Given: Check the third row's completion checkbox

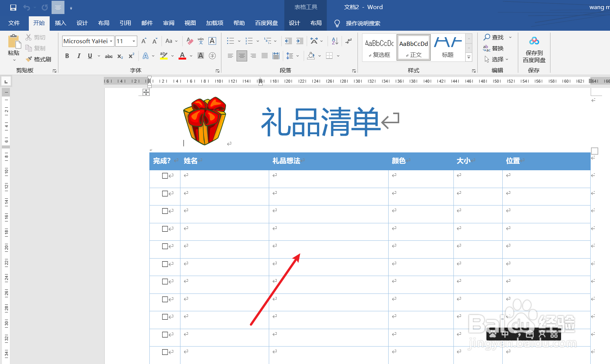Looking at the screenshot, I should 165,211.
